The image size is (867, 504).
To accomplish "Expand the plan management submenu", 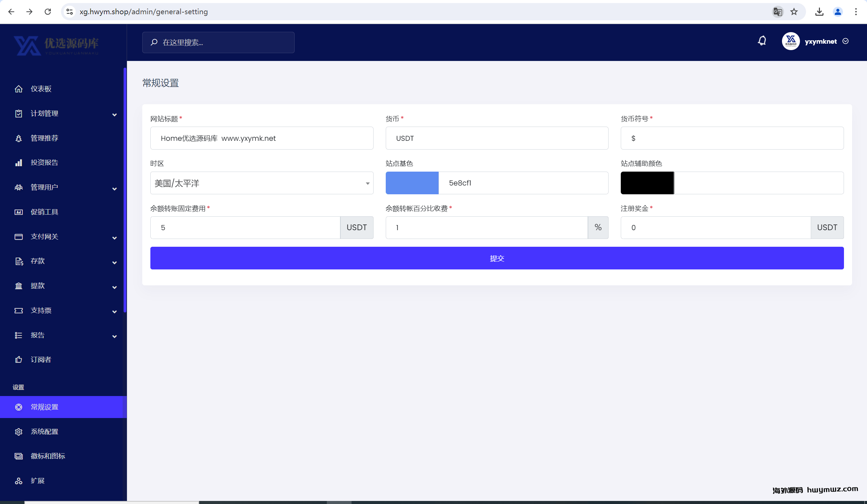I will 114,114.
